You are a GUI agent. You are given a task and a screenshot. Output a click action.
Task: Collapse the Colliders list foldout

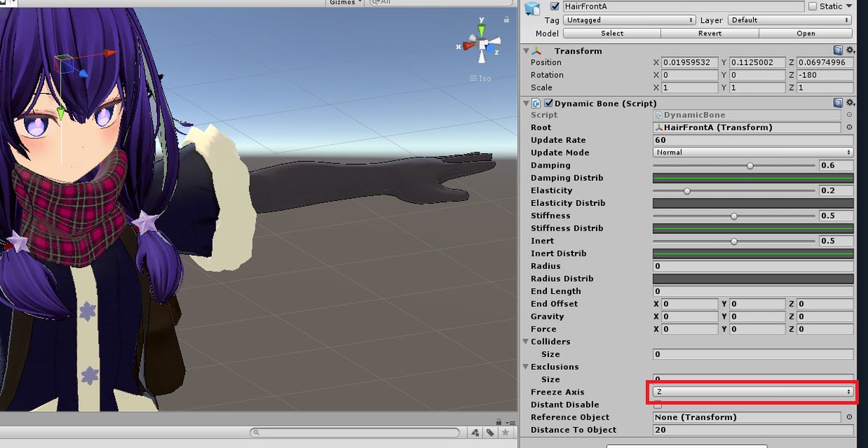(526, 342)
